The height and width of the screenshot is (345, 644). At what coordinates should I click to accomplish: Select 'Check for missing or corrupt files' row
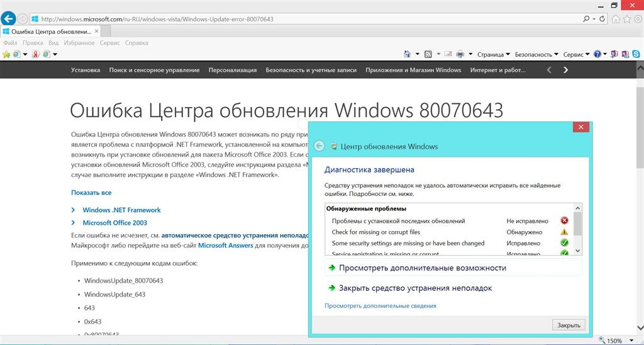450,232
